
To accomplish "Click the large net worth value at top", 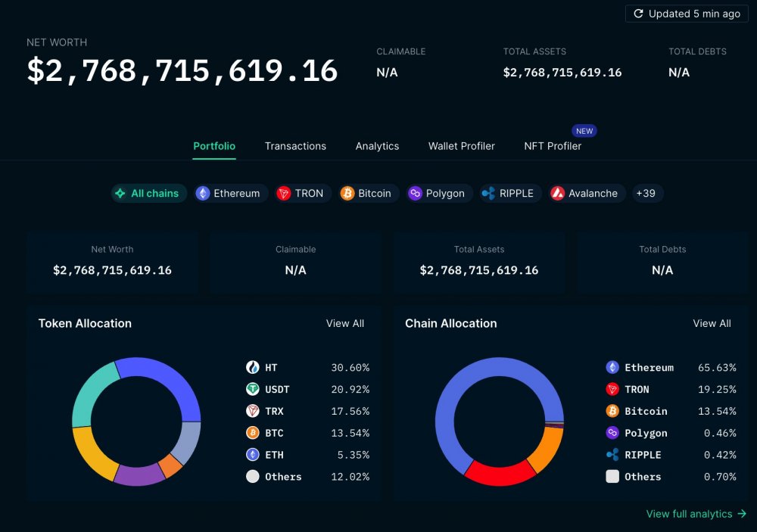I will coord(182,70).
